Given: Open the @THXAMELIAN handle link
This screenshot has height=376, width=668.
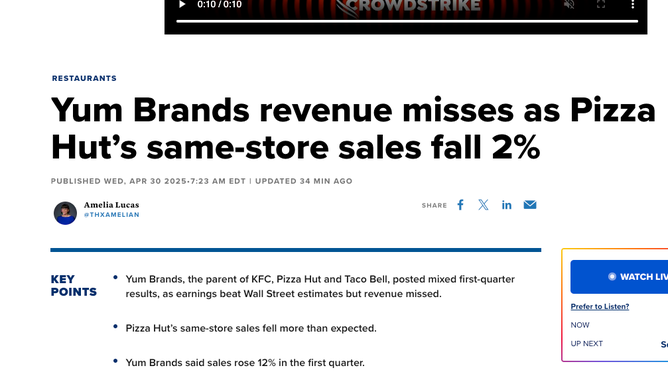Looking at the screenshot, I should (x=112, y=215).
